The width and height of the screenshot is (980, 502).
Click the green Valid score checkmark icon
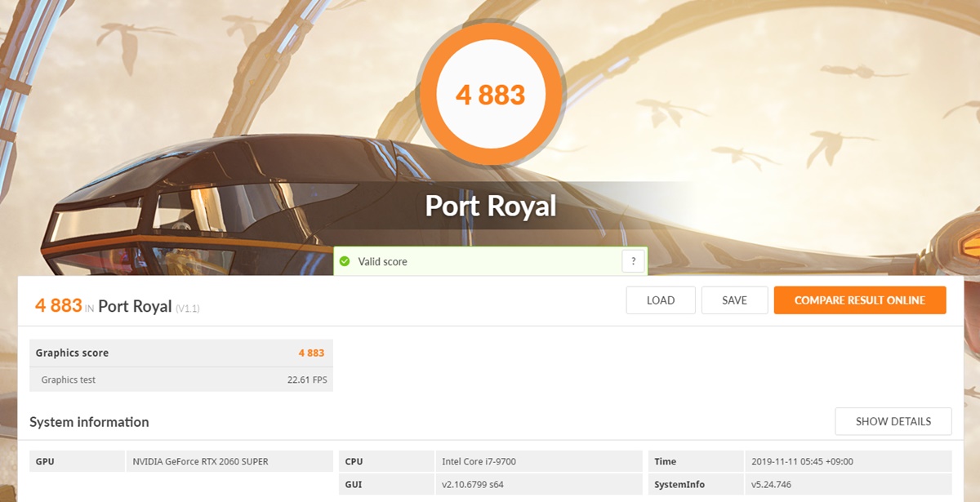345,261
